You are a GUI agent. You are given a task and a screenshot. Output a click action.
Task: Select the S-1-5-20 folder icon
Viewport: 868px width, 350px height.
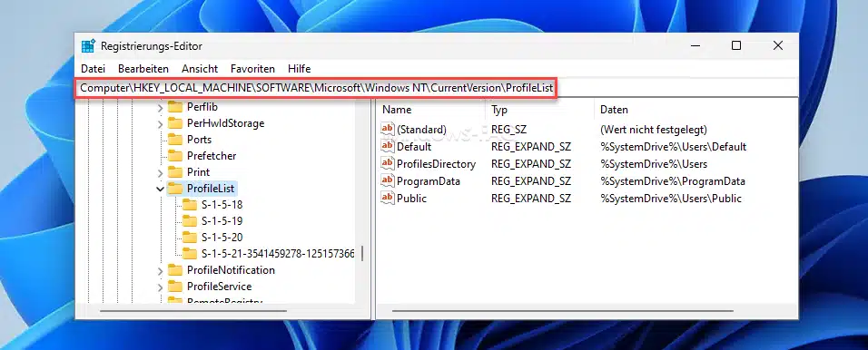pyautogui.click(x=190, y=238)
